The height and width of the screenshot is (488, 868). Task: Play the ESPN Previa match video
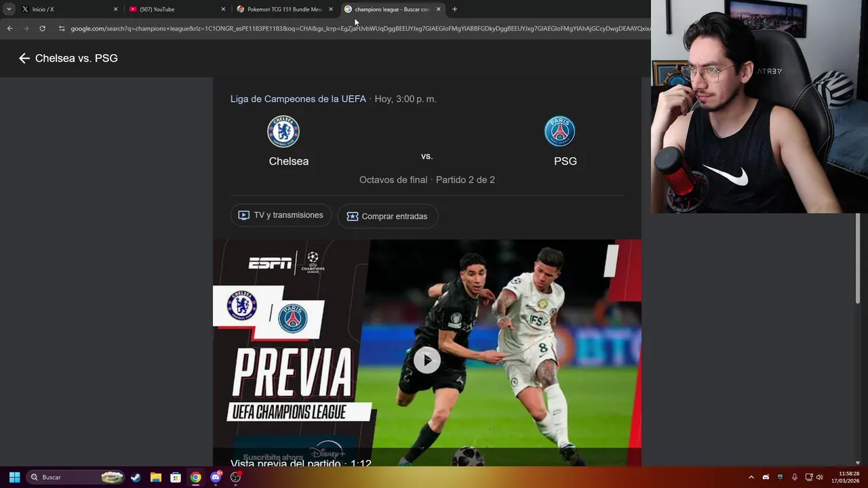427,360
